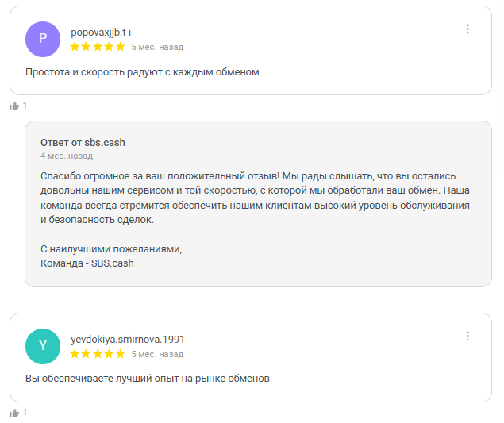Image resolution: width=504 pixels, height=423 pixels.
Task: Like the yevdokiya.smirnova.1991 review with thumbs-up
Action: click(13, 413)
